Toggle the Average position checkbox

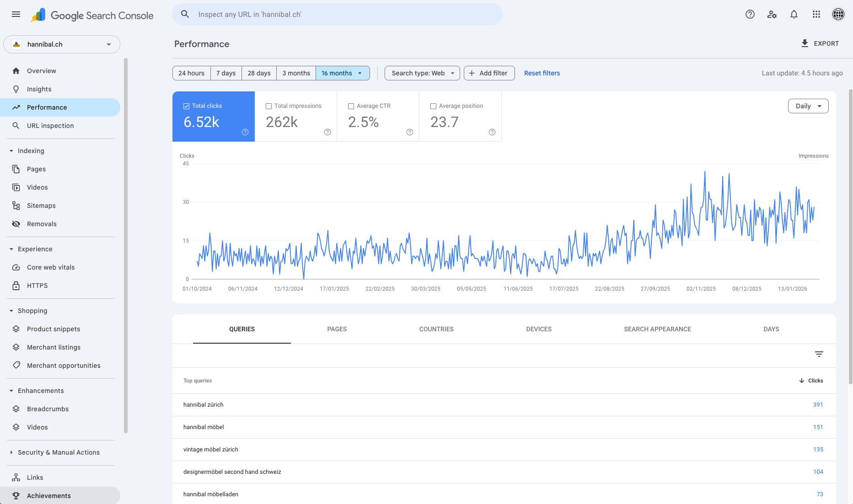click(433, 106)
